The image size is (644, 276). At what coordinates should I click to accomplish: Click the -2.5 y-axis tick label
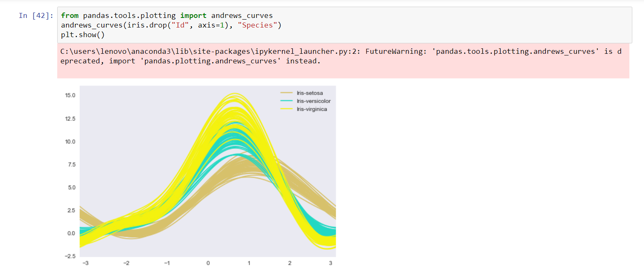point(70,256)
